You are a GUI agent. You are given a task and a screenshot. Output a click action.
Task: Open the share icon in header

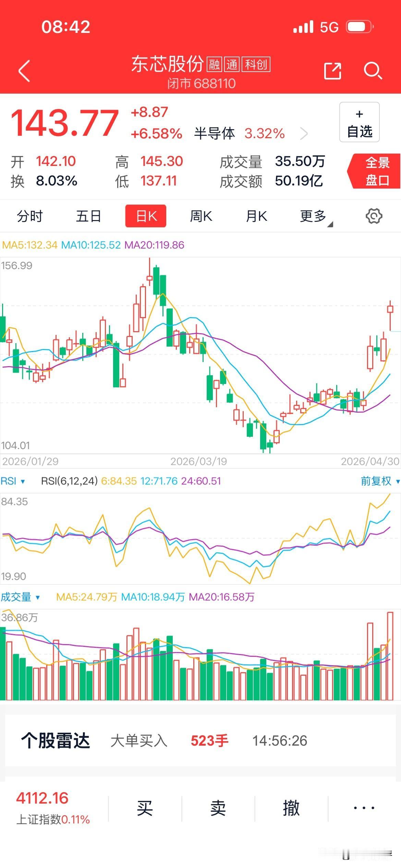[x=332, y=71]
